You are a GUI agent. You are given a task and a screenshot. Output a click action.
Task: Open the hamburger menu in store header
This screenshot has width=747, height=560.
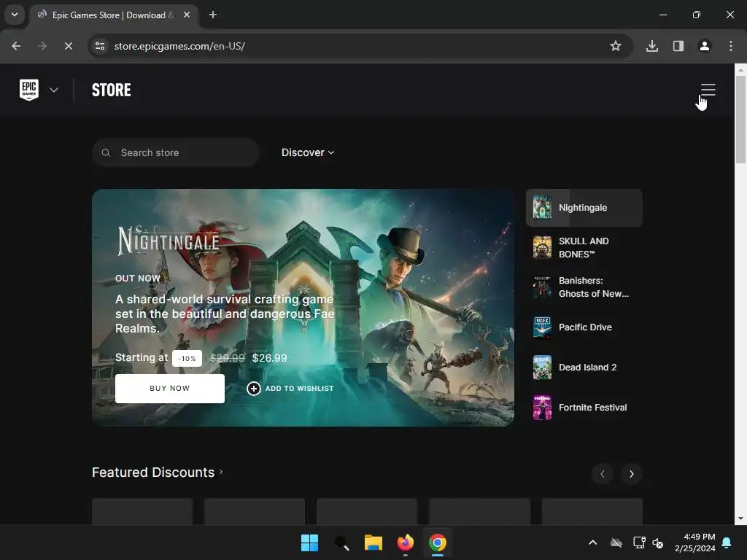(708, 90)
